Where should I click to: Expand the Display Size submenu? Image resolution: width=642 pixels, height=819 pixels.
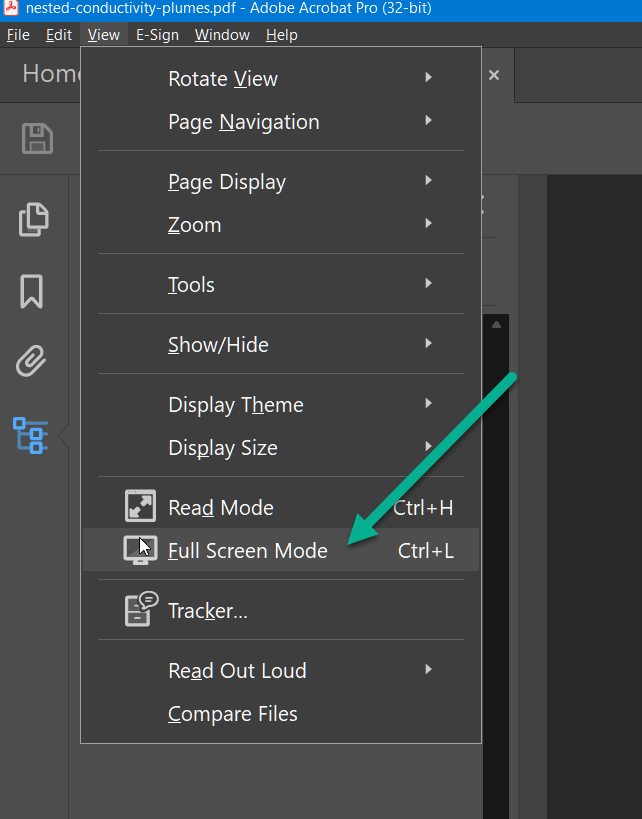[281, 448]
